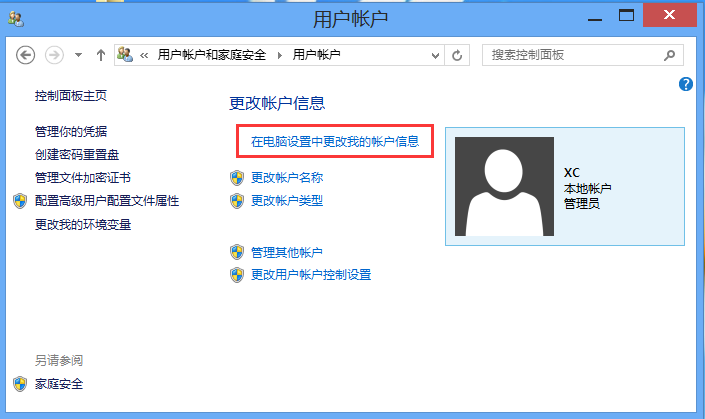705x419 pixels.
Task: Open 在电脑设置中更改我的帐户信息 link
Action: coord(335,142)
